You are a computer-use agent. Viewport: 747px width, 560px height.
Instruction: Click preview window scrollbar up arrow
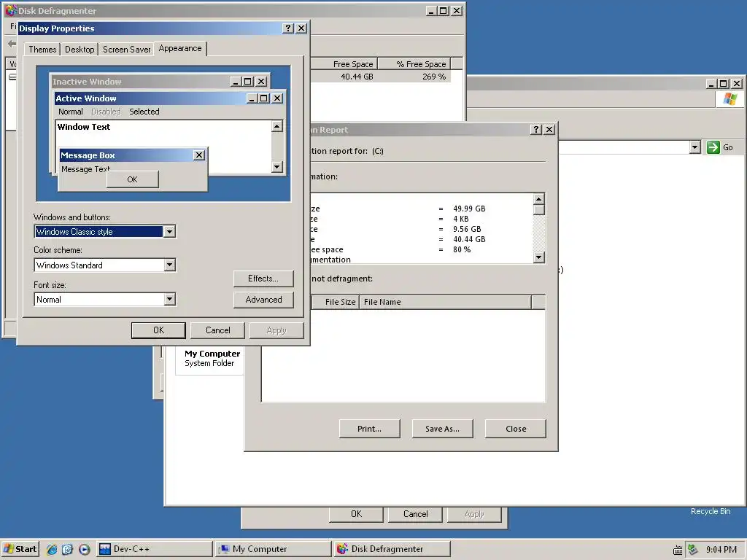pos(277,126)
